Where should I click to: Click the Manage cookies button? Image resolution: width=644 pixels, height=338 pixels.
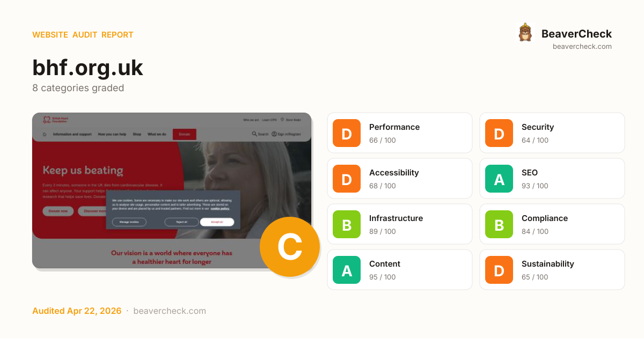click(129, 222)
